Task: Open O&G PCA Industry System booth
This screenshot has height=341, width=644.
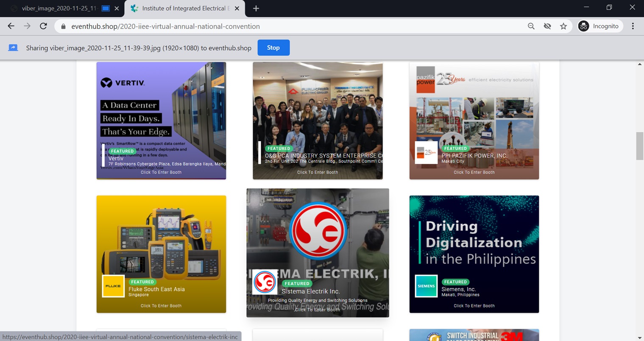Action: [318, 121]
